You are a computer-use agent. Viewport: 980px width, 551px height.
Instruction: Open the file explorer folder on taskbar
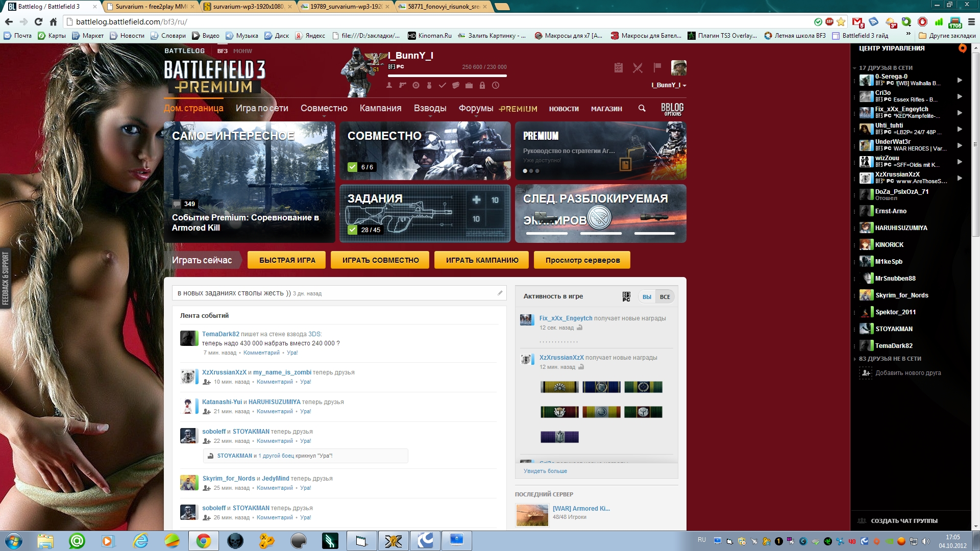coord(45,541)
